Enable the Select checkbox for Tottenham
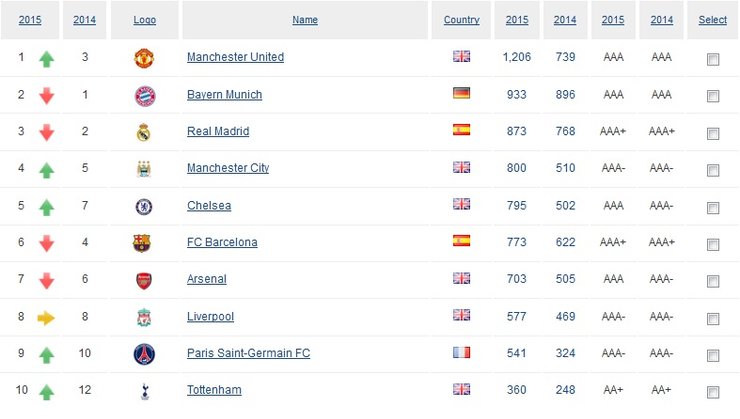The image size is (740, 419). (713, 392)
